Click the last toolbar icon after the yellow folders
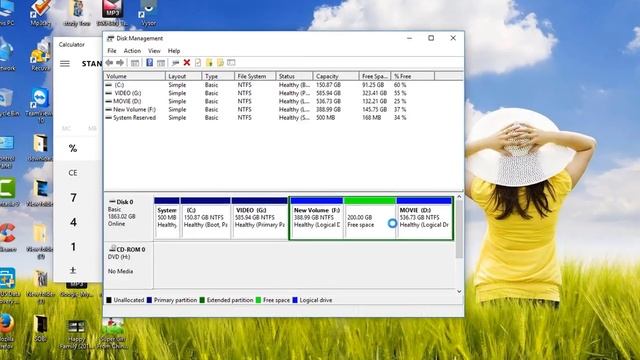640x360 pixels. (x=231, y=62)
